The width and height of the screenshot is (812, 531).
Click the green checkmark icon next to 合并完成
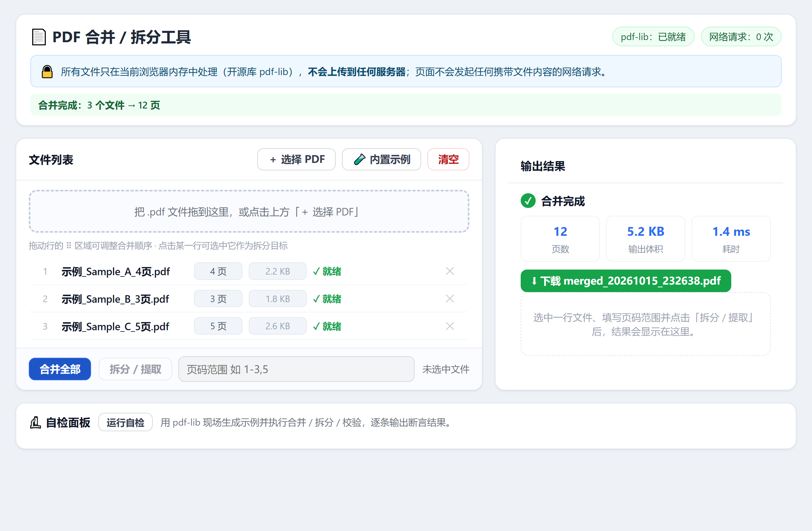[x=528, y=201]
